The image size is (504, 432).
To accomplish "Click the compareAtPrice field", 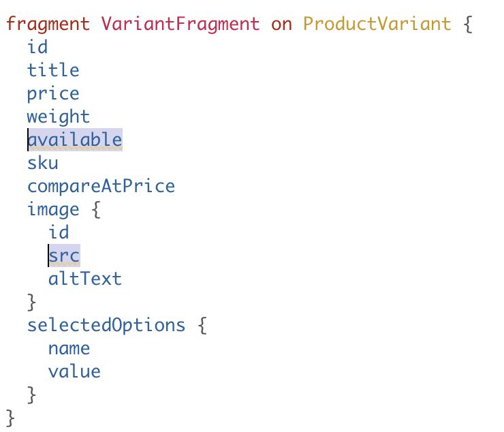I will coord(101,187).
